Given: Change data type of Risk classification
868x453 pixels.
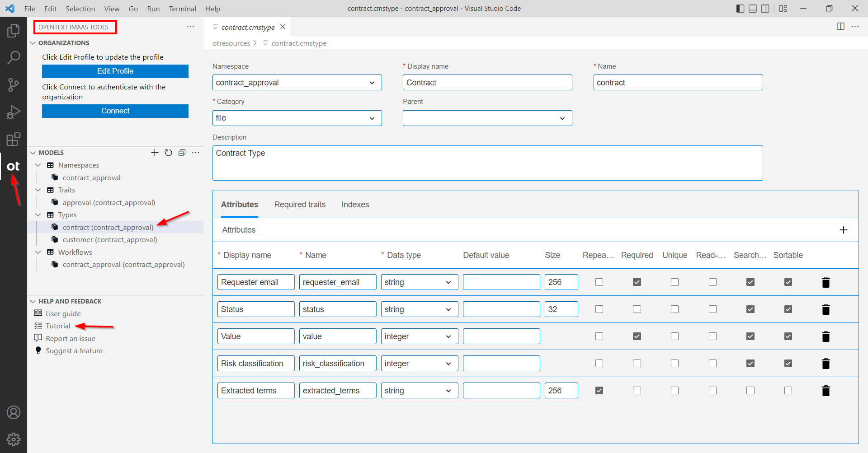Looking at the screenshot, I should coord(419,364).
